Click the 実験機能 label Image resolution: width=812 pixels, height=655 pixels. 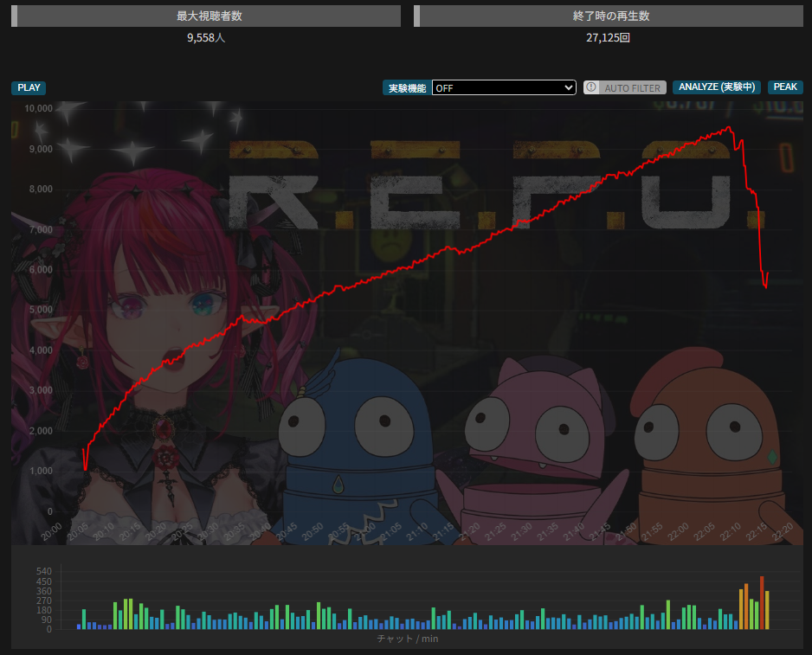tap(407, 88)
